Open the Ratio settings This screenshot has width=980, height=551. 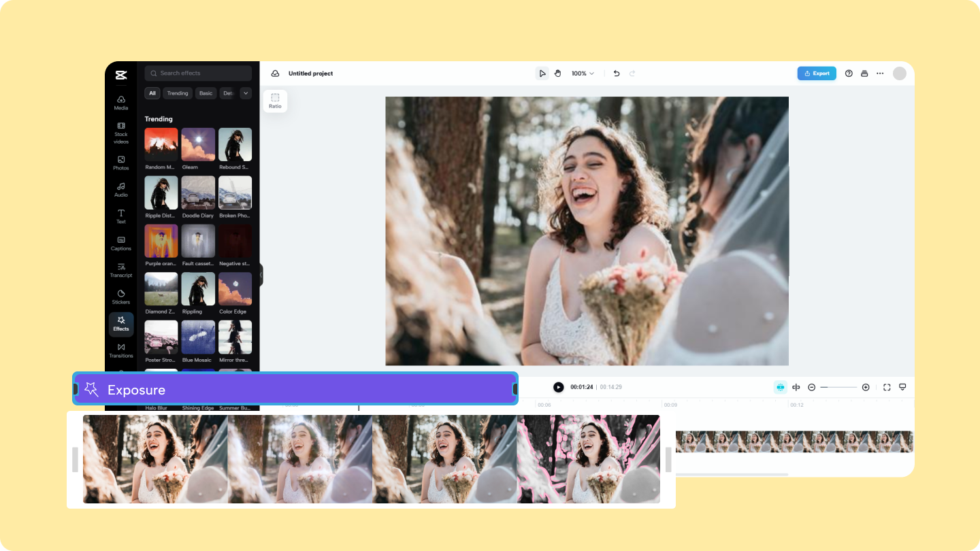pos(275,100)
